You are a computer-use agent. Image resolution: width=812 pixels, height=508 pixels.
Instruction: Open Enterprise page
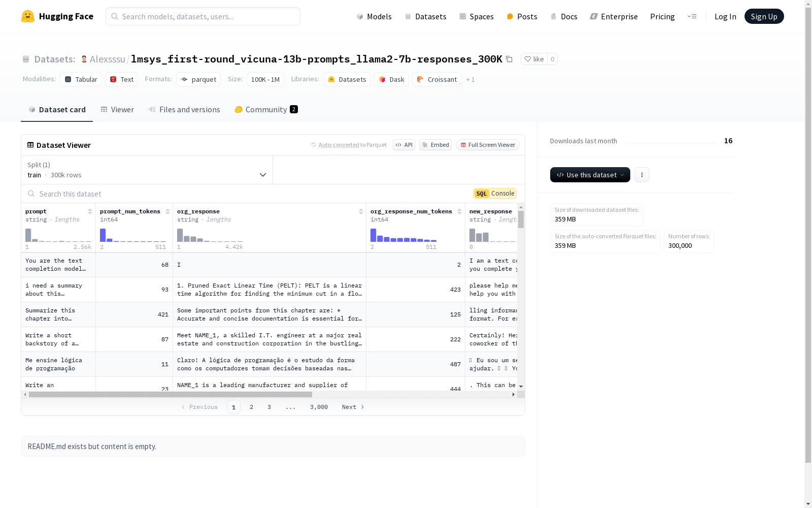614,16
